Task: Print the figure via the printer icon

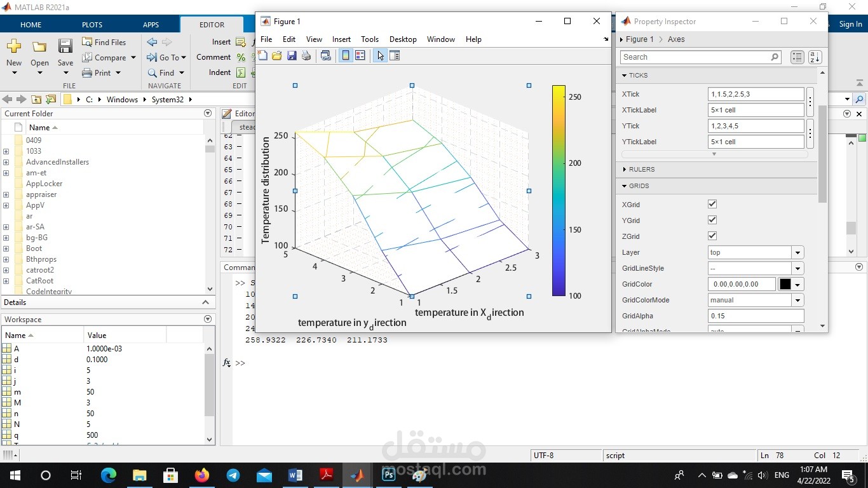Action: tap(306, 55)
